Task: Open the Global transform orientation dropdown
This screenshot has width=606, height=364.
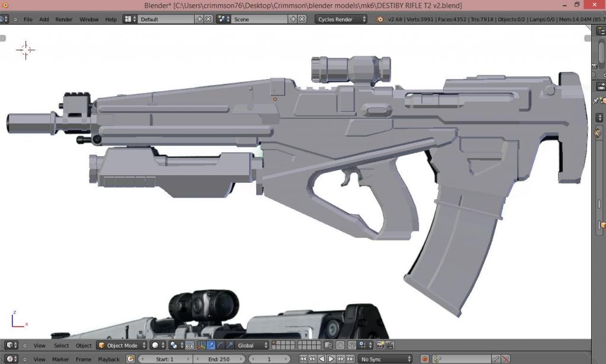Action: 252,345
